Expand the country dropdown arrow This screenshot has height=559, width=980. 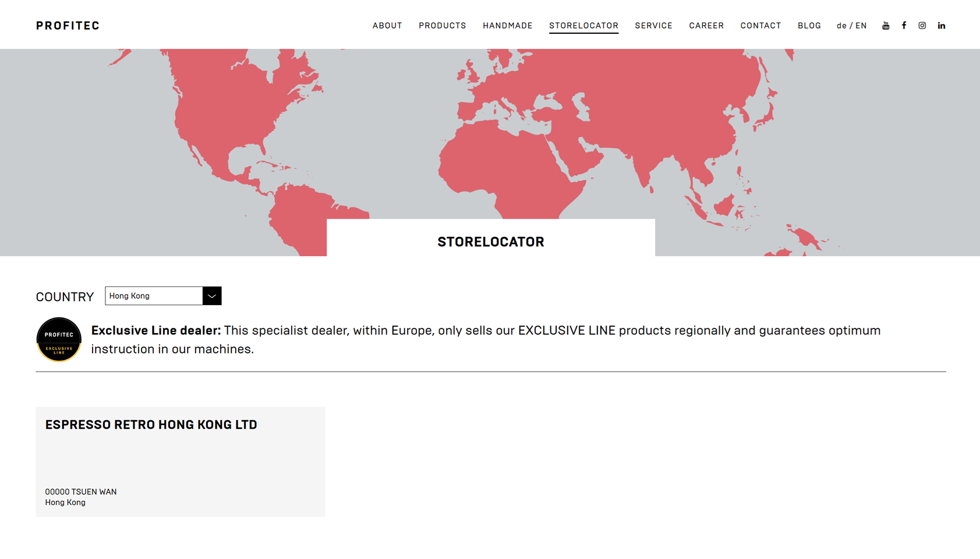212,296
